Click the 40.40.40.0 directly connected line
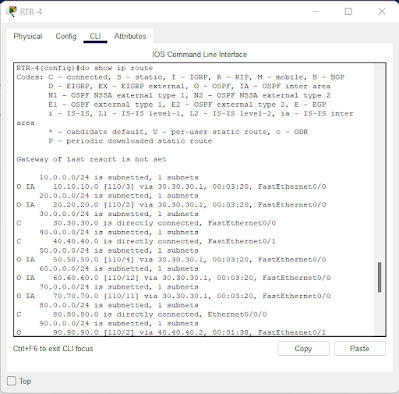The image size is (399, 394). [146, 241]
